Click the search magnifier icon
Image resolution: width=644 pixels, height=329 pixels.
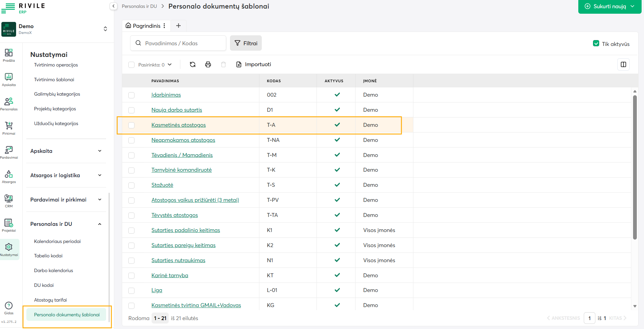tap(138, 43)
